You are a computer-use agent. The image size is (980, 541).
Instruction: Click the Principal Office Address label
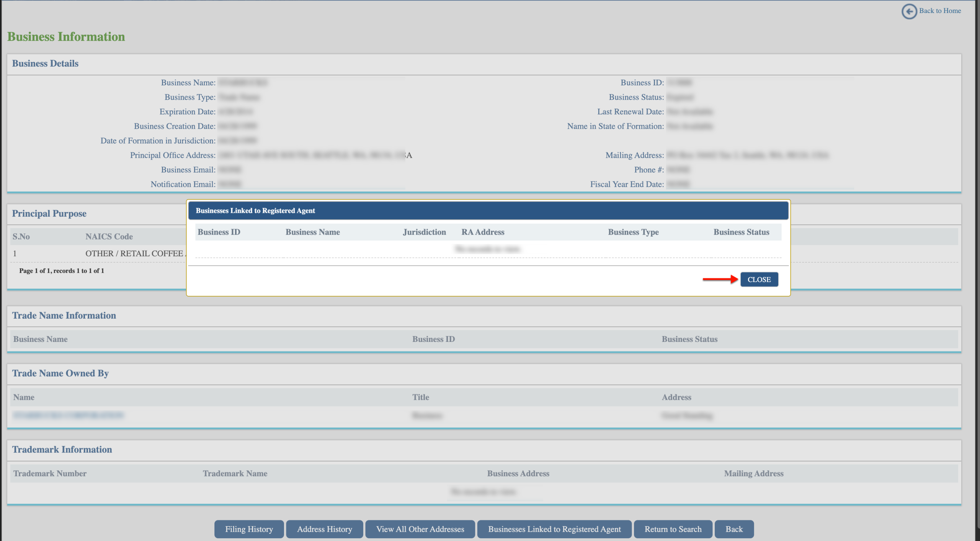(173, 155)
